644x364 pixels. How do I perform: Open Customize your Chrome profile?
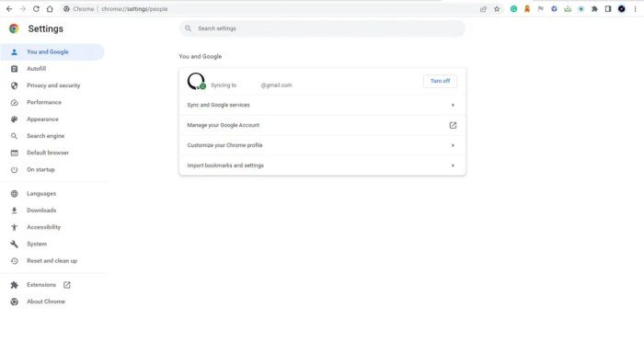322,145
